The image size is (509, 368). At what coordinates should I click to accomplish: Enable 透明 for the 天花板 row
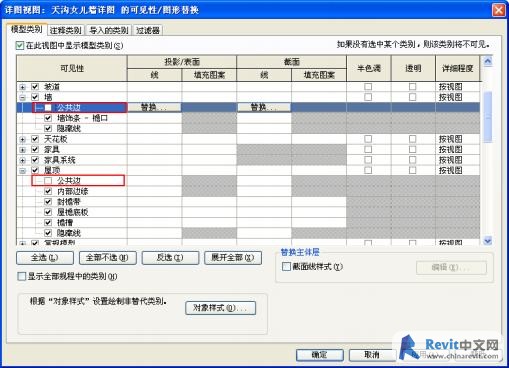[412, 139]
